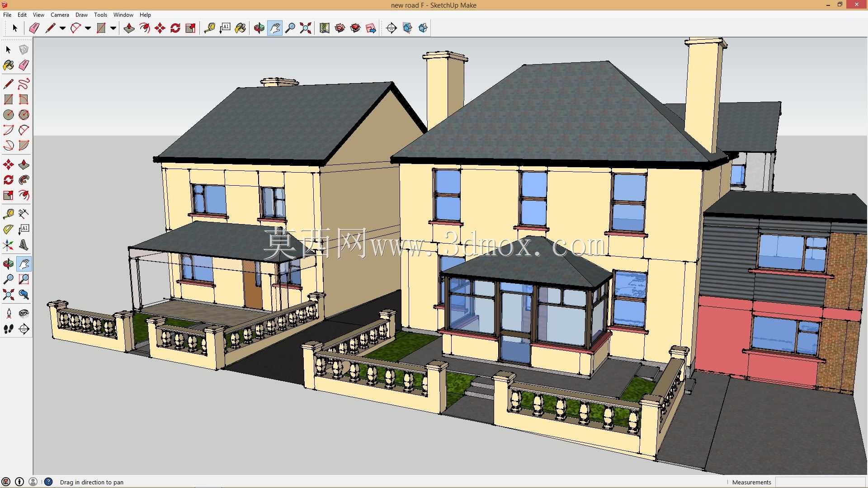Toggle Display Section Cuts
Image resolution: width=868 pixels, height=488 pixels.
(423, 28)
